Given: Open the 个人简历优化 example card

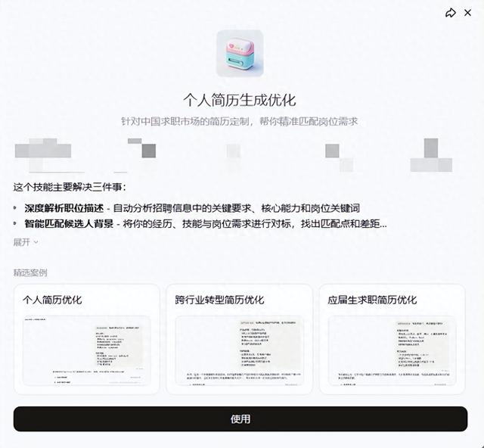Looking at the screenshot, I should 86,339.
